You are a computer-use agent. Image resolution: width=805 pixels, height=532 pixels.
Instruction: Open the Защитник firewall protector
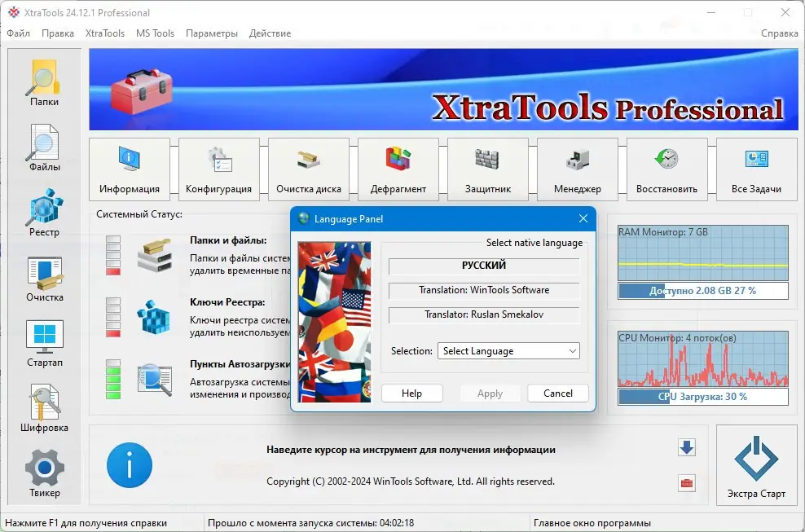point(488,169)
